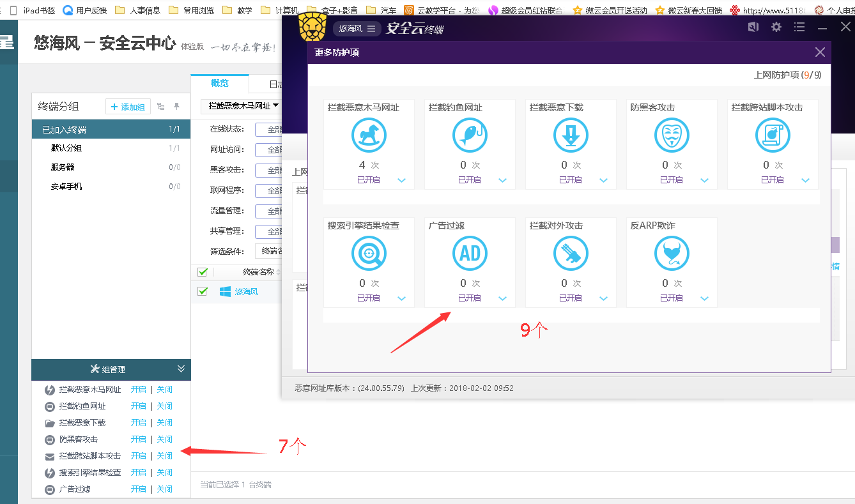Collapse the 组管理 panel with double chevron
Viewport: 855px width, 504px height.
(x=181, y=369)
